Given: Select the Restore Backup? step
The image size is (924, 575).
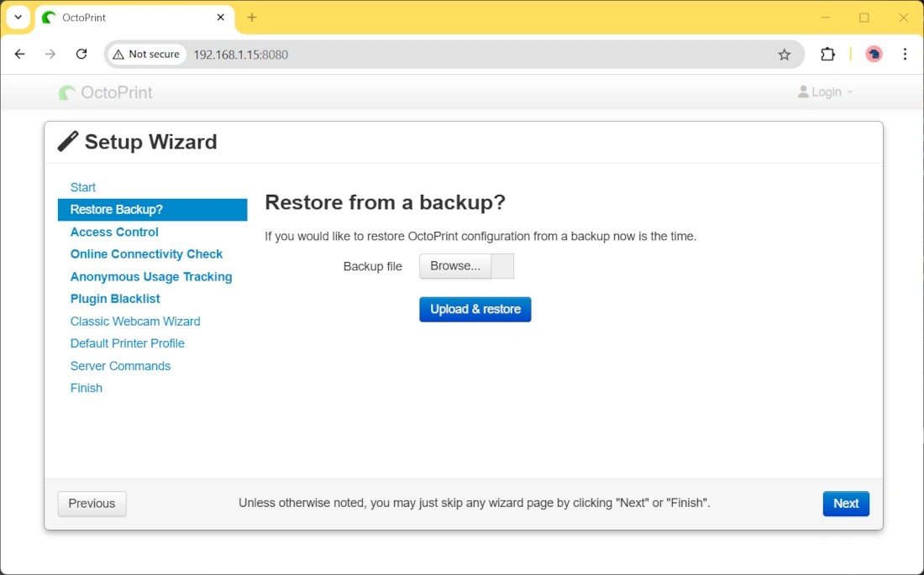Looking at the screenshot, I should pyautogui.click(x=153, y=210).
